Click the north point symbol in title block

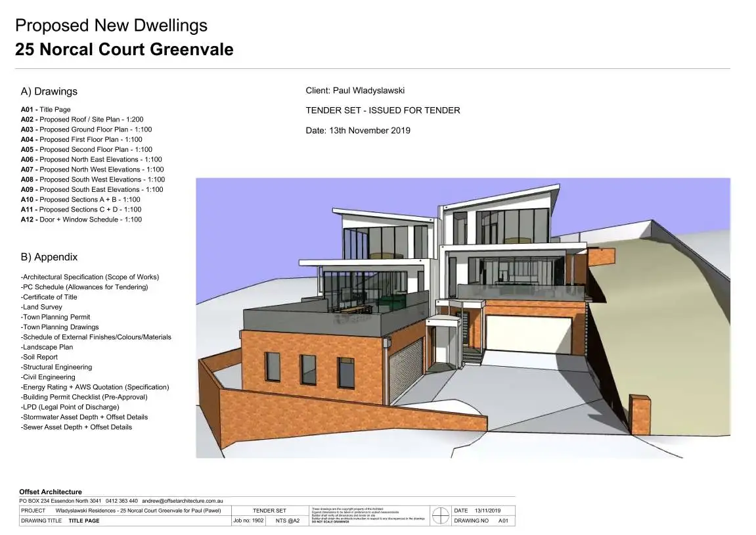[x=440, y=515]
